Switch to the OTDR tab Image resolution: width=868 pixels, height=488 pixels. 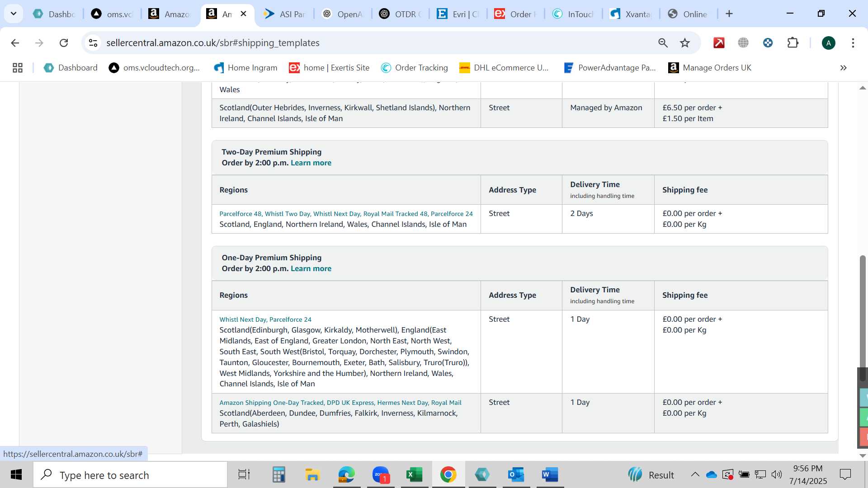[x=400, y=14]
